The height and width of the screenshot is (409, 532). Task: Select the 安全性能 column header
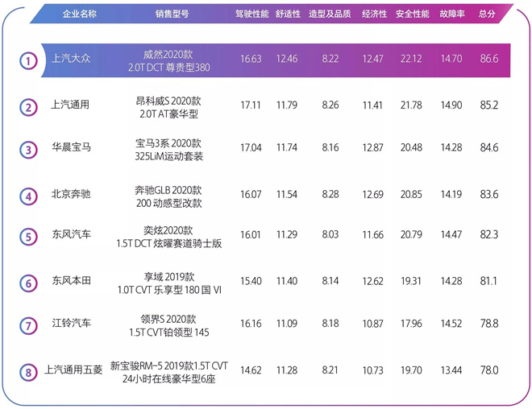pyautogui.click(x=412, y=14)
